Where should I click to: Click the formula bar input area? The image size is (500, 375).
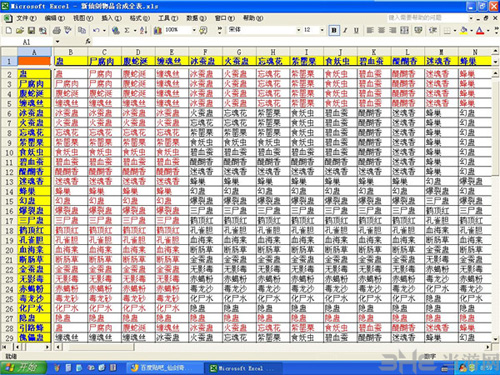pyautogui.click(x=295, y=41)
